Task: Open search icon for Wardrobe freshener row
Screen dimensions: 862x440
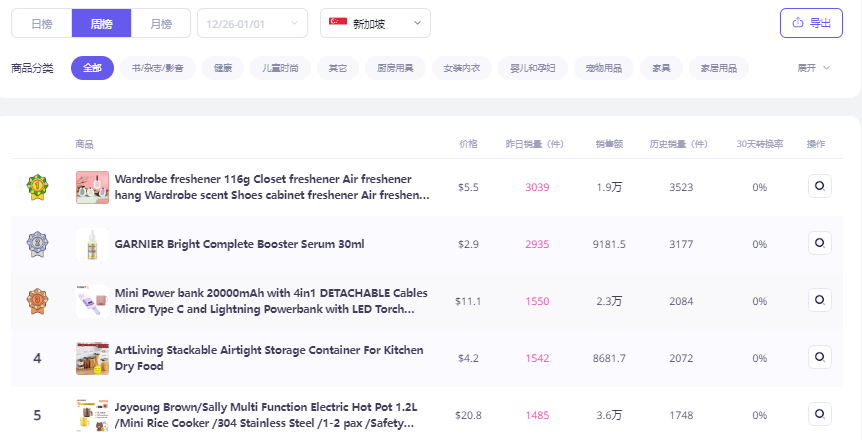Action: pyautogui.click(x=820, y=186)
